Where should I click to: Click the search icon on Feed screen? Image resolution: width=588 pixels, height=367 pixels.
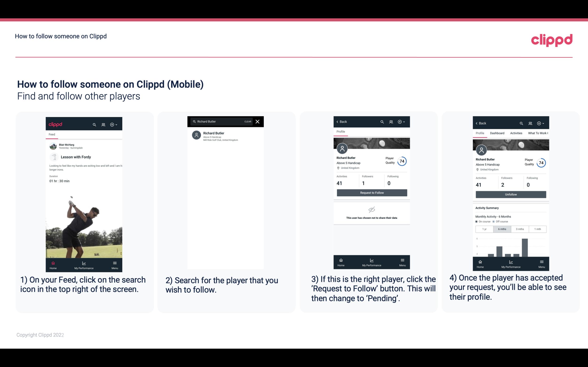94,124
